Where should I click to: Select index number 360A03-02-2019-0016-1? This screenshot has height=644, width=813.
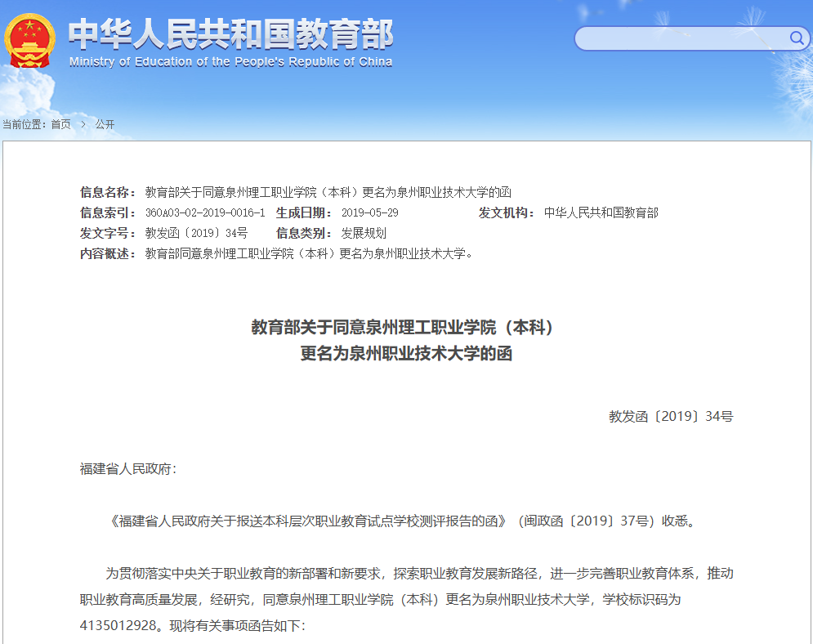pyautogui.click(x=205, y=212)
